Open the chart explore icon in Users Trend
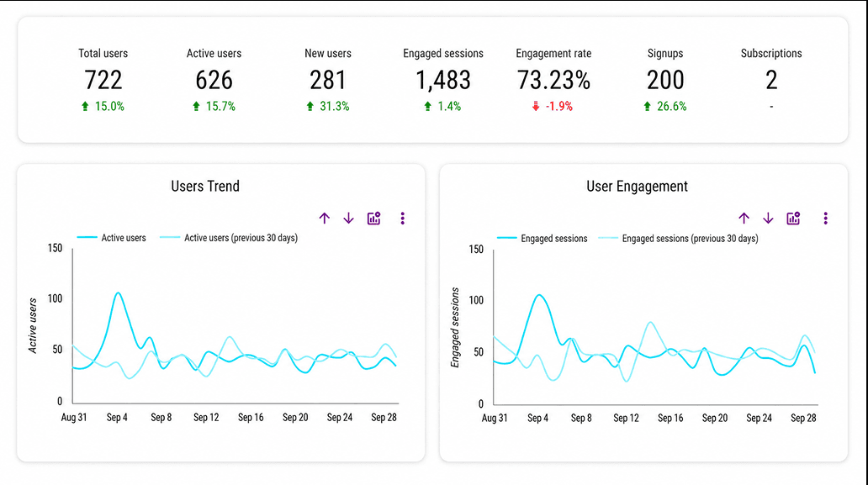 374,219
